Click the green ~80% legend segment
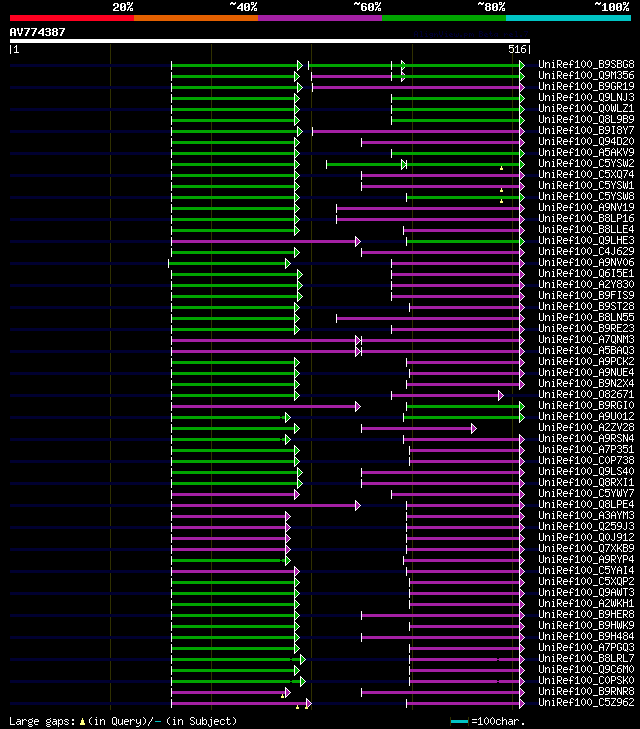The width and height of the screenshot is (640, 729). click(x=444, y=18)
